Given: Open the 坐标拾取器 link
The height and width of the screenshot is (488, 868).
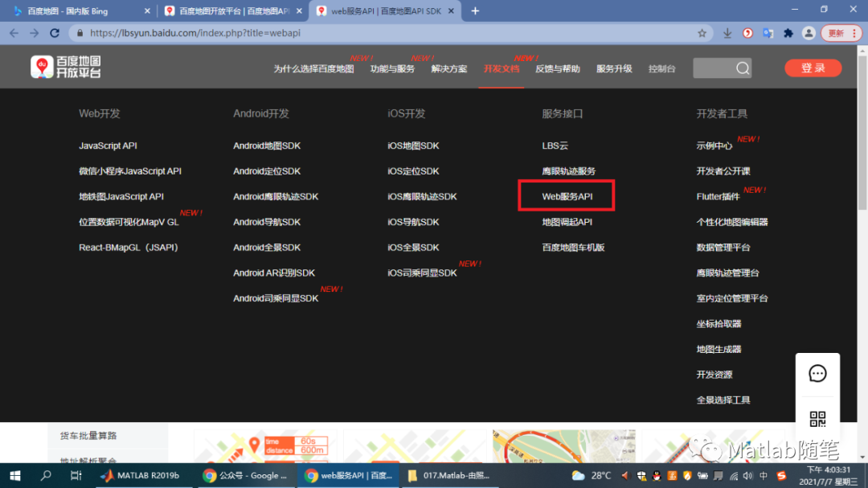Looking at the screenshot, I should coord(719,324).
